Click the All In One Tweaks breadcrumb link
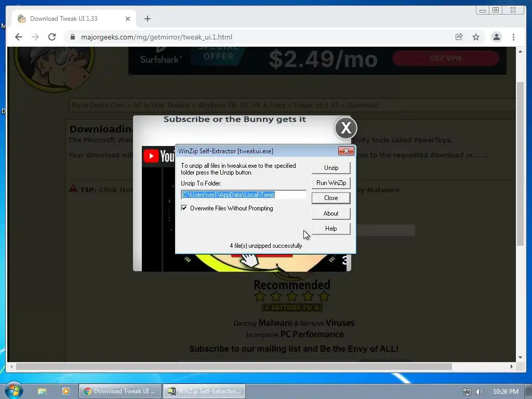The image size is (532, 399). [161, 105]
